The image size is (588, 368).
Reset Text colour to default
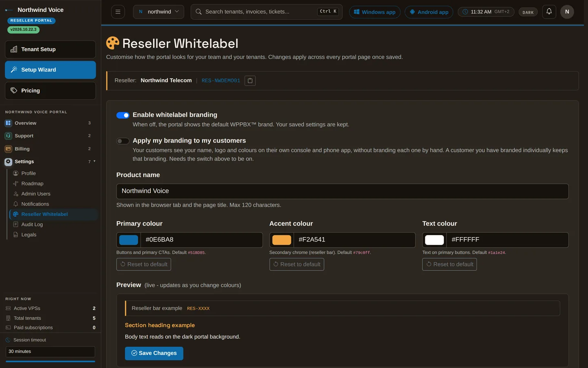[450, 265]
